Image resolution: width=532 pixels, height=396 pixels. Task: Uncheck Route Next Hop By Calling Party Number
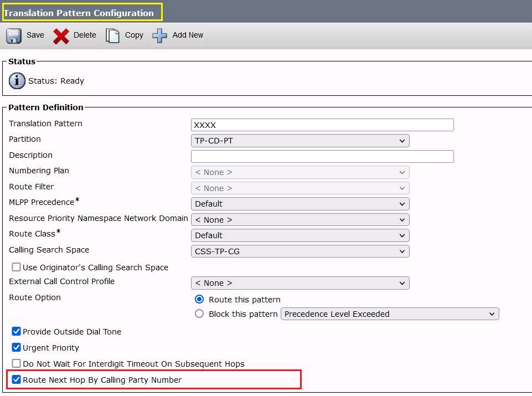pos(16,379)
